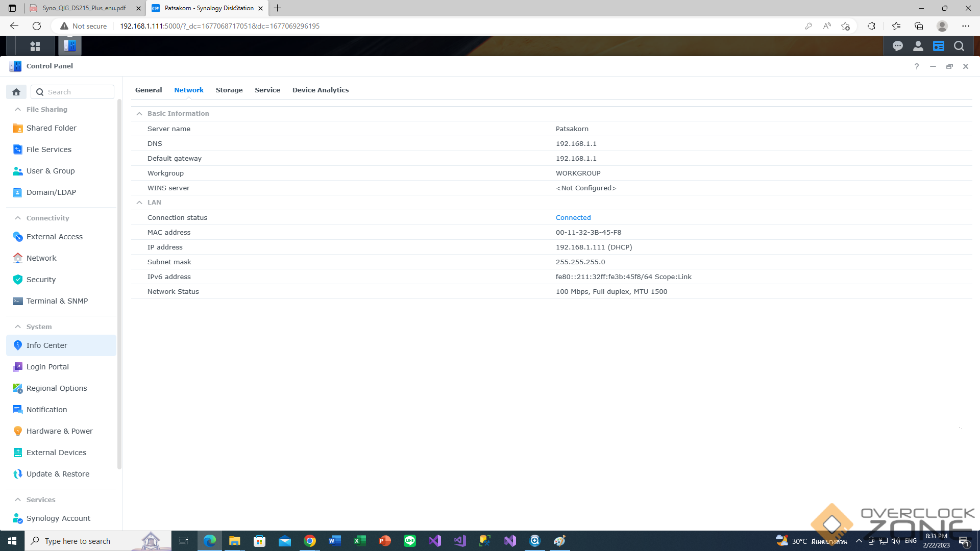
Task: Collapse the Basic Information section
Action: pyautogui.click(x=139, y=114)
